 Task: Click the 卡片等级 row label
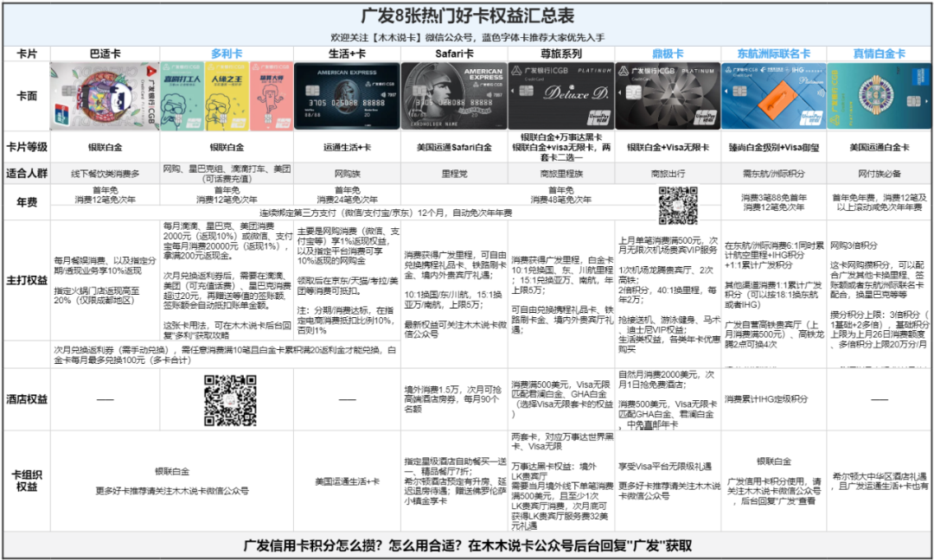point(27,147)
